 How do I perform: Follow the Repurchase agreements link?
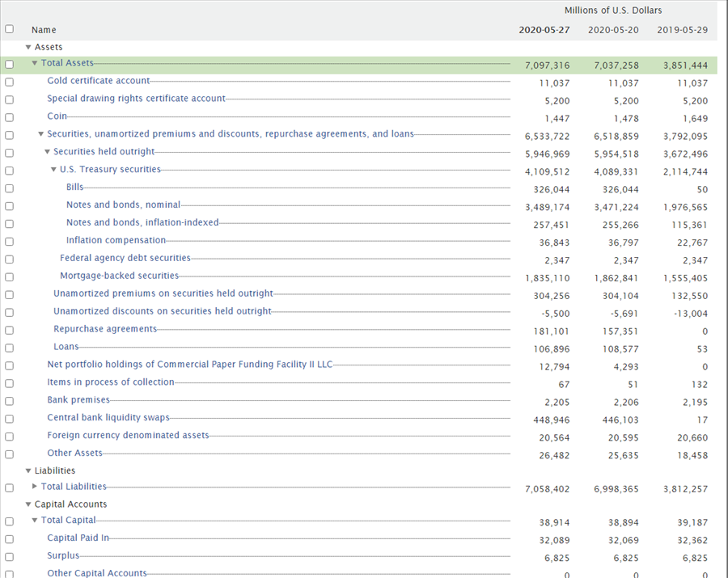(x=105, y=329)
